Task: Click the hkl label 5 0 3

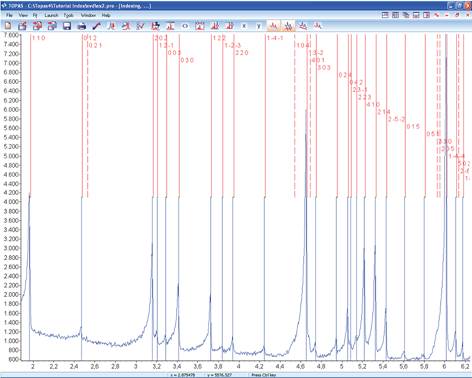Action: (324, 68)
